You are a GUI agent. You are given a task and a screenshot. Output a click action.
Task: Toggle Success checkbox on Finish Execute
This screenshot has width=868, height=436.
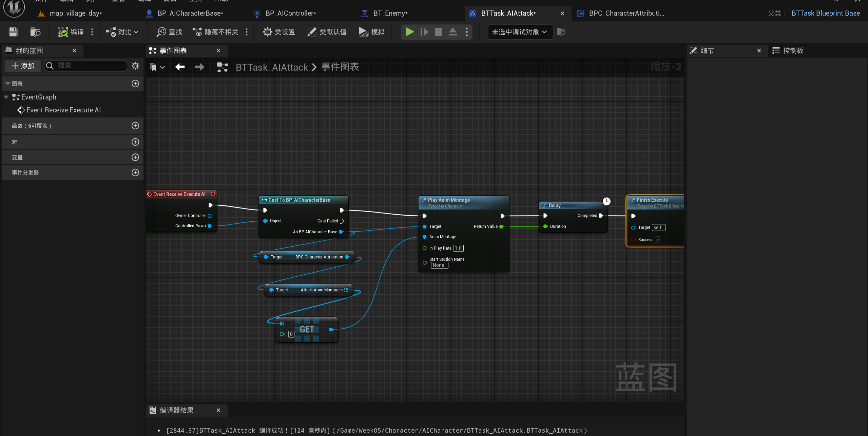(x=658, y=240)
